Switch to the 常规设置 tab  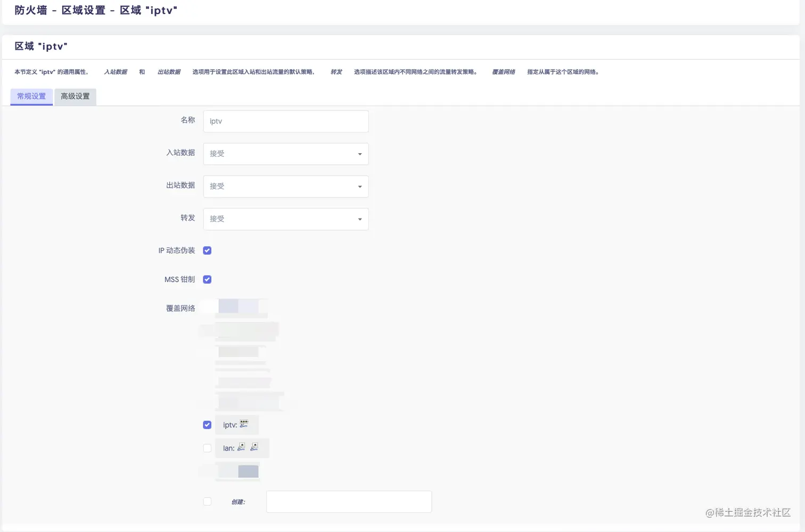tap(31, 96)
